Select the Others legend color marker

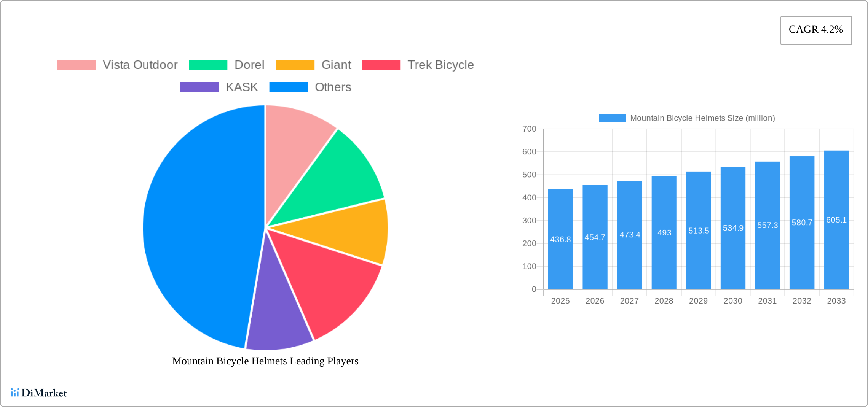pyautogui.click(x=288, y=87)
